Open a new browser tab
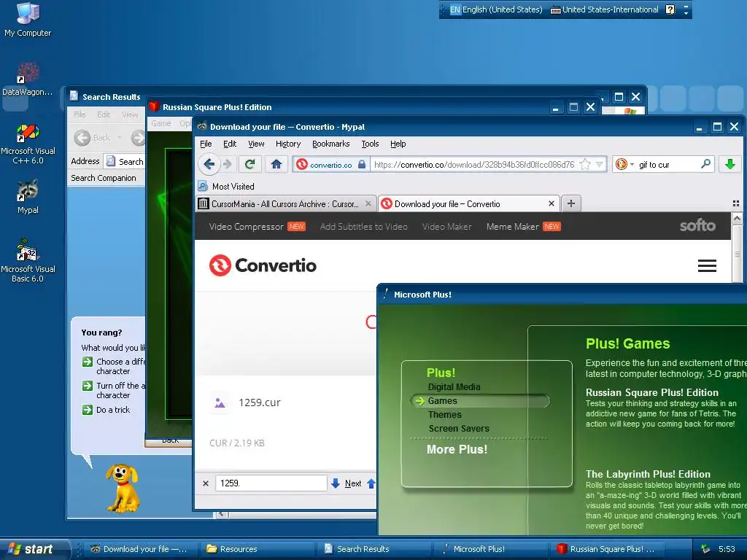The image size is (747, 560). tap(570, 204)
